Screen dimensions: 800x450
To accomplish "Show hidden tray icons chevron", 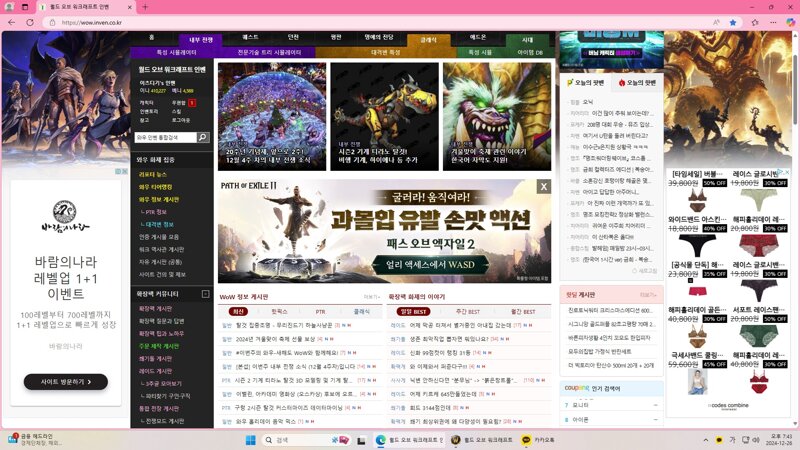I will (x=706, y=440).
